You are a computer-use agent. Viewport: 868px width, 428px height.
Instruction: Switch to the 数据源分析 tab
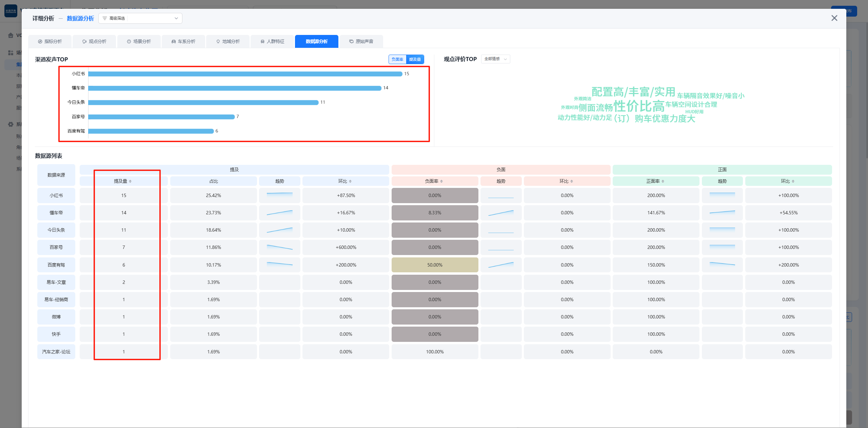(316, 41)
